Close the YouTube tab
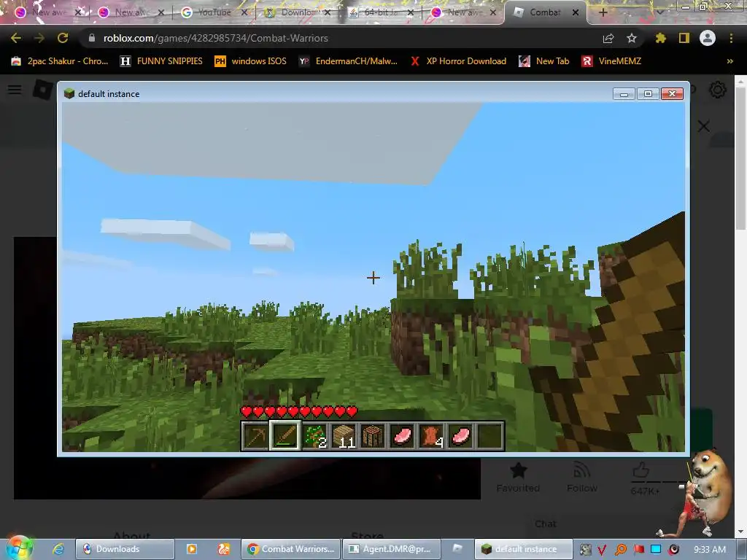The image size is (747, 560). pos(244,12)
